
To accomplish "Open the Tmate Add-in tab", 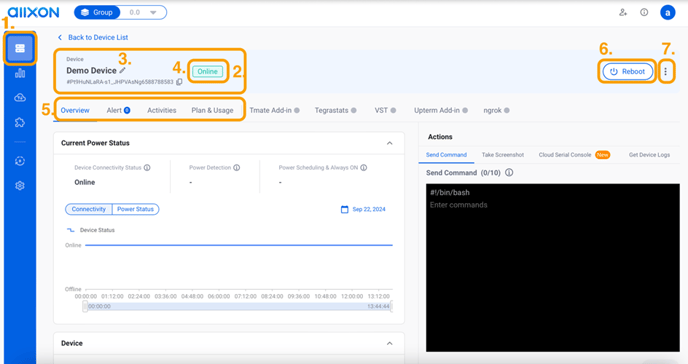I will point(274,110).
